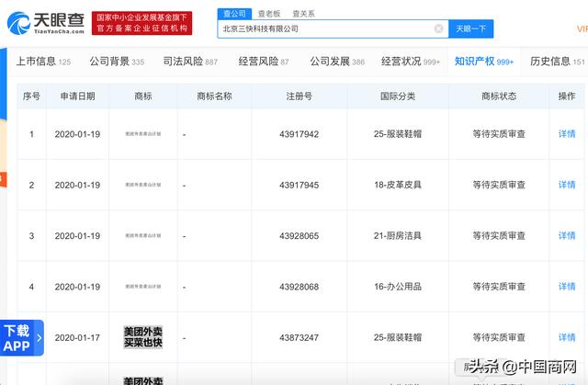Image resolution: width=588 pixels, height=385 pixels.
Task: Clear the search box with the X icon
Action: [x=438, y=28]
